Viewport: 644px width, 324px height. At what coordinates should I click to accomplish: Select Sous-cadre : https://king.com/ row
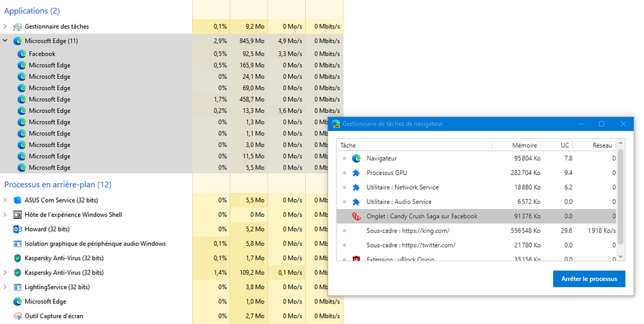point(476,230)
